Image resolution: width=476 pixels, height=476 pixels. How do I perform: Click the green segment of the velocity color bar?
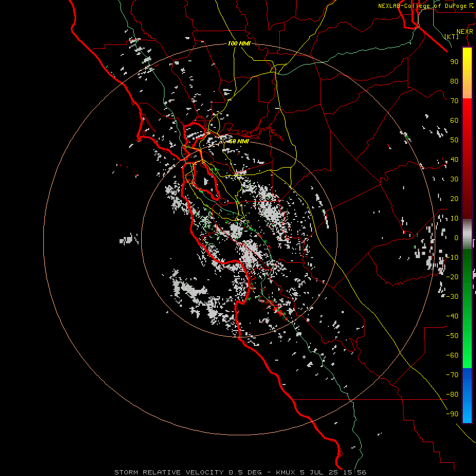point(467,308)
